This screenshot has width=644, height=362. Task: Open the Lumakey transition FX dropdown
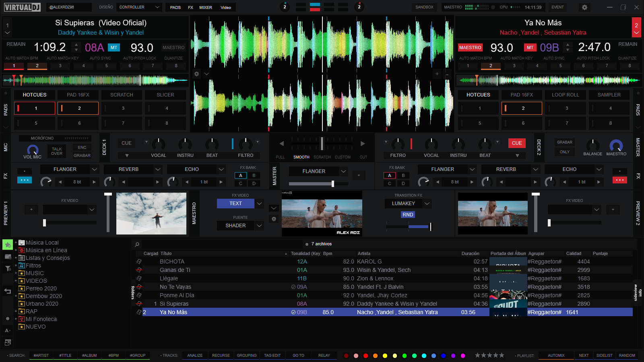pyautogui.click(x=427, y=204)
